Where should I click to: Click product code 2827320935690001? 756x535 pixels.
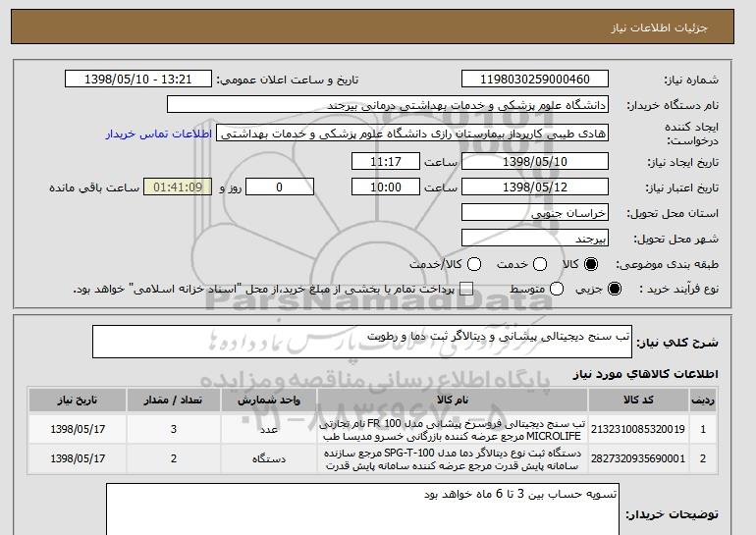click(638, 458)
